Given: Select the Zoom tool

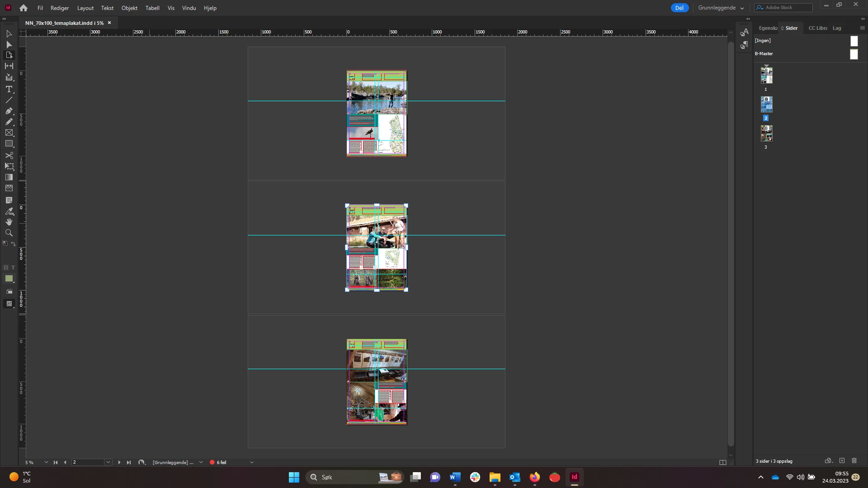Looking at the screenshot, I should 9,233.
